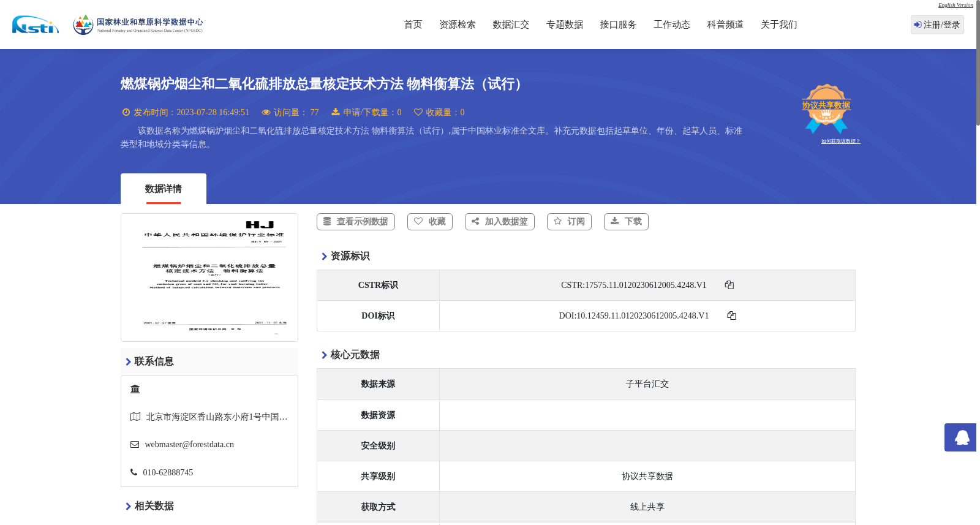
Task: Click the 订阅 button
Action: 569,222
